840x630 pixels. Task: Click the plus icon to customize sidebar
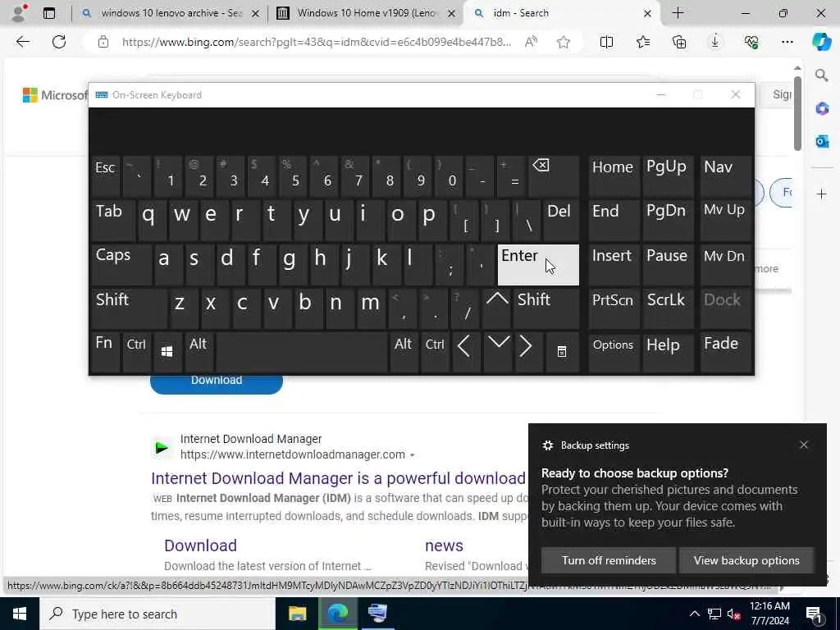[822, 194]
